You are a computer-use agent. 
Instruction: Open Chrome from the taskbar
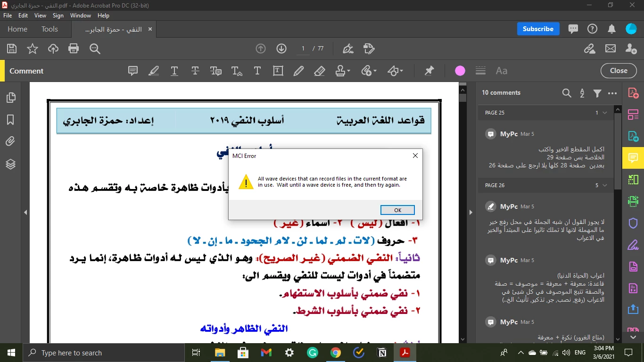click(x=336, y=353)
